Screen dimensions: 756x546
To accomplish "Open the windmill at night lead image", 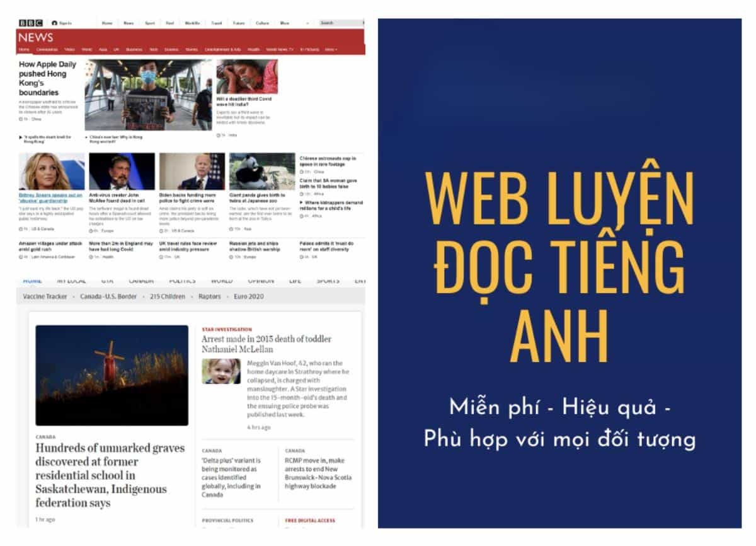I will point(112,375).
